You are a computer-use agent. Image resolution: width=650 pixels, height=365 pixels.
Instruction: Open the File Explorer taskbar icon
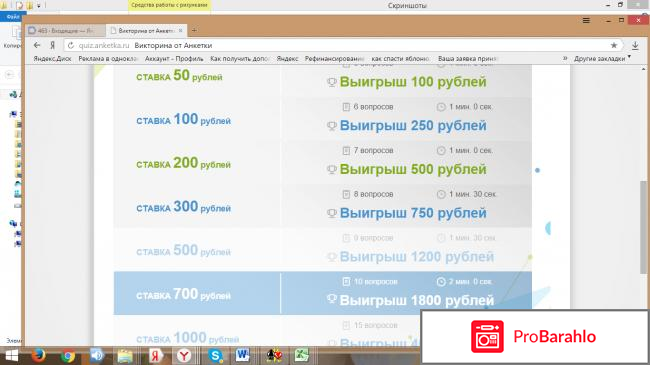pyautogui.click(x=125, y=356)
